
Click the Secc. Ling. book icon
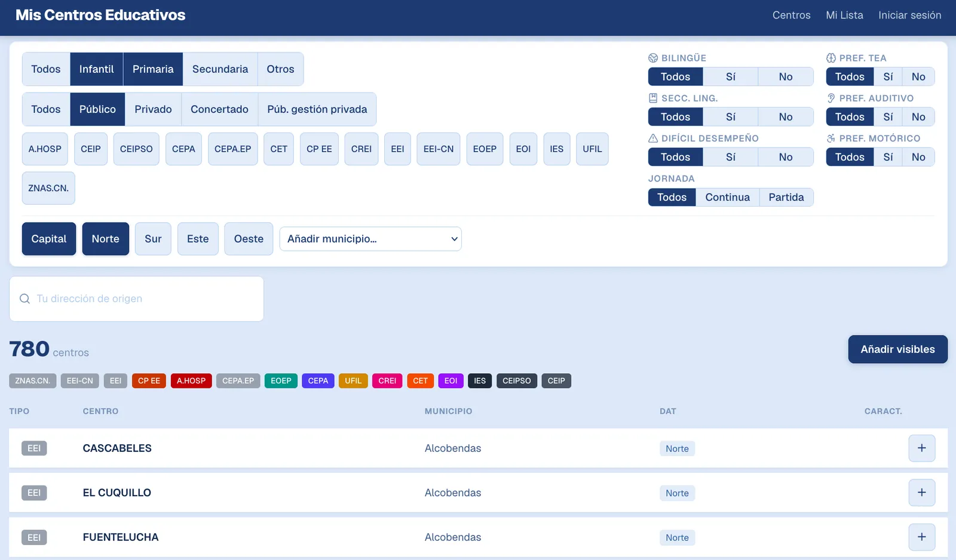click(x=653, y=98)
